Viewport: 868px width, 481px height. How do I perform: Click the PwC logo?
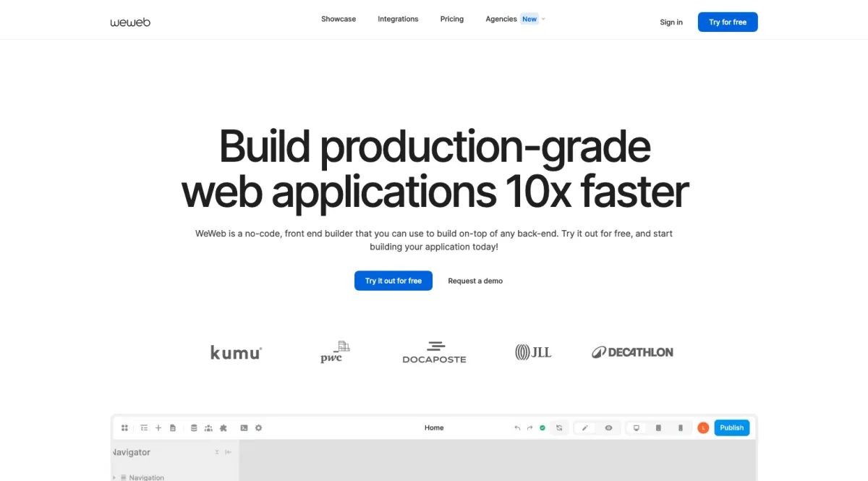[335, 352]
